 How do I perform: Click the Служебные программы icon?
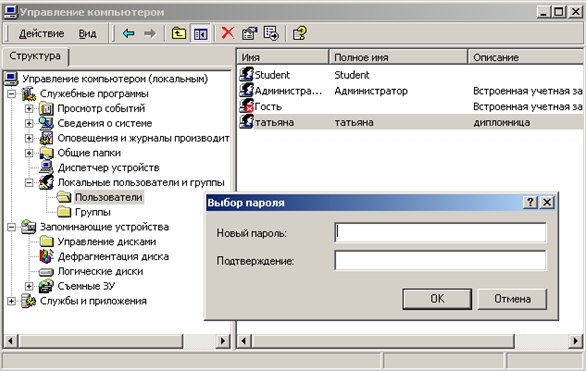click(x=28, y=93)
